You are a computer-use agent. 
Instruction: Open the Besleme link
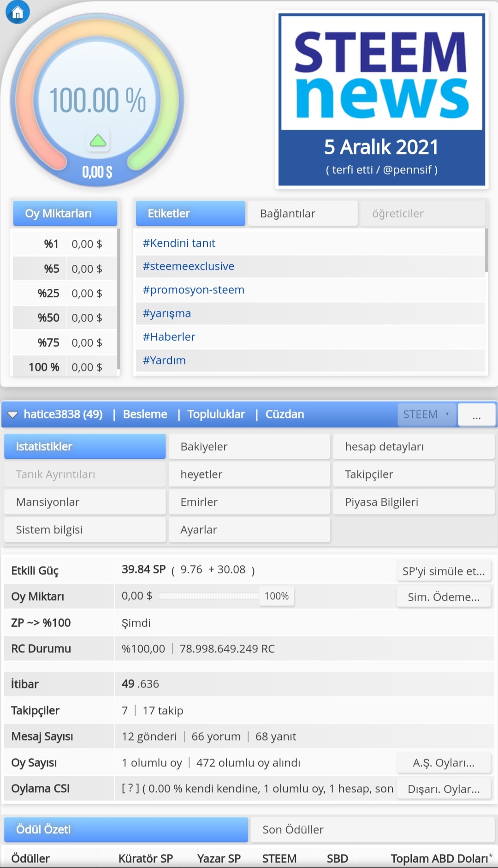(x=145, y=414)
